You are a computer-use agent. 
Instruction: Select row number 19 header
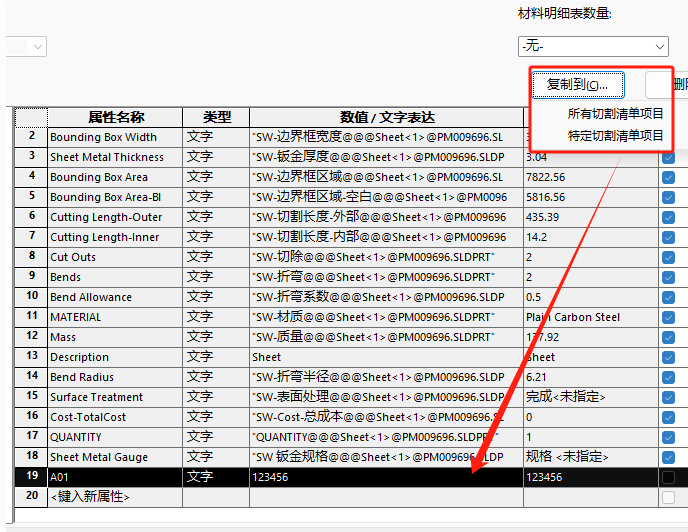click(31, 477)
